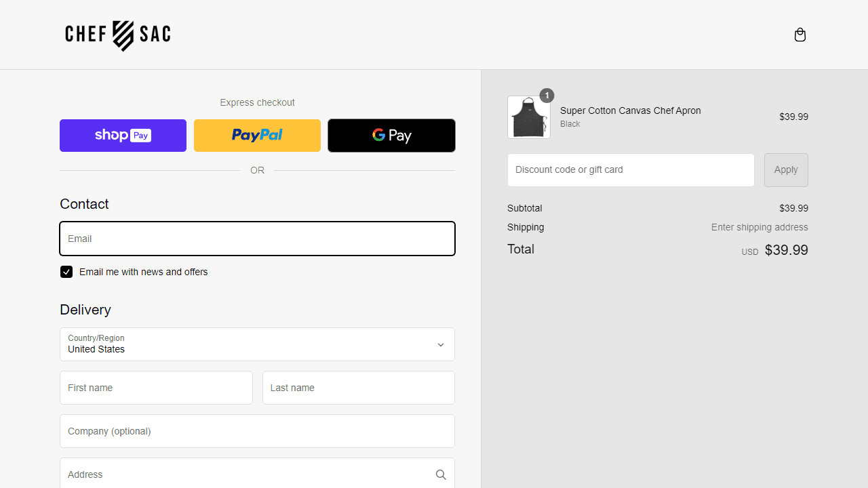Screen dimensions: 868x488
Task: Click the Last name field
Action: (x=359, y=388)
